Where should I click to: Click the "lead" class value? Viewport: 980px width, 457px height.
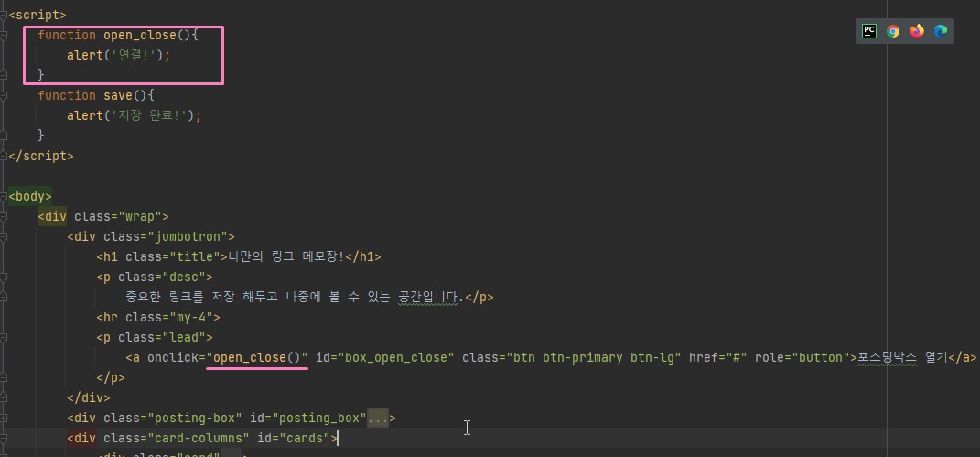pyautogui.click(x=184, y=338)
